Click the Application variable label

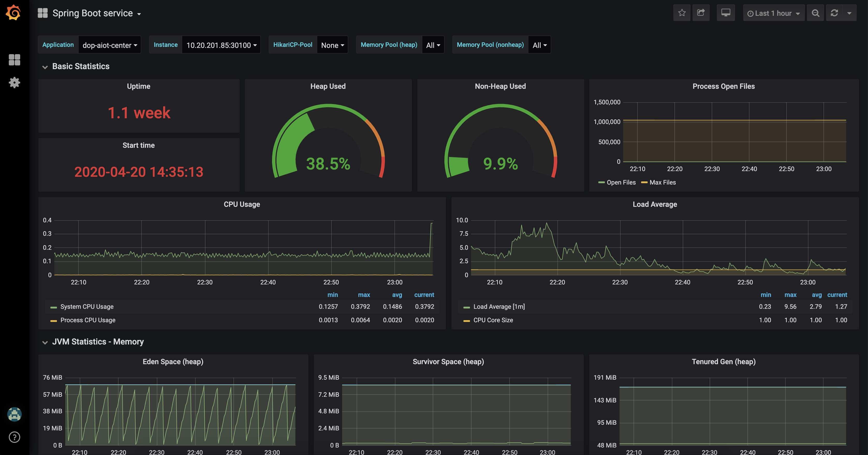(58, 45)
